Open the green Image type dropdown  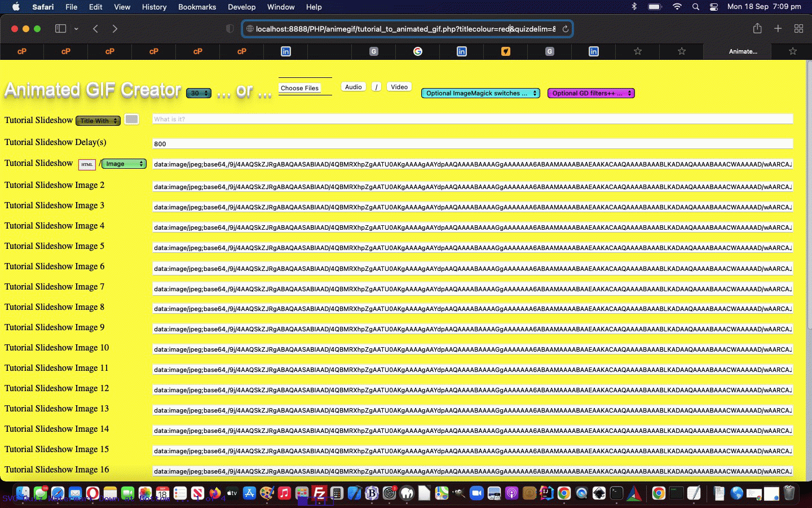click(x=123, y=164)
